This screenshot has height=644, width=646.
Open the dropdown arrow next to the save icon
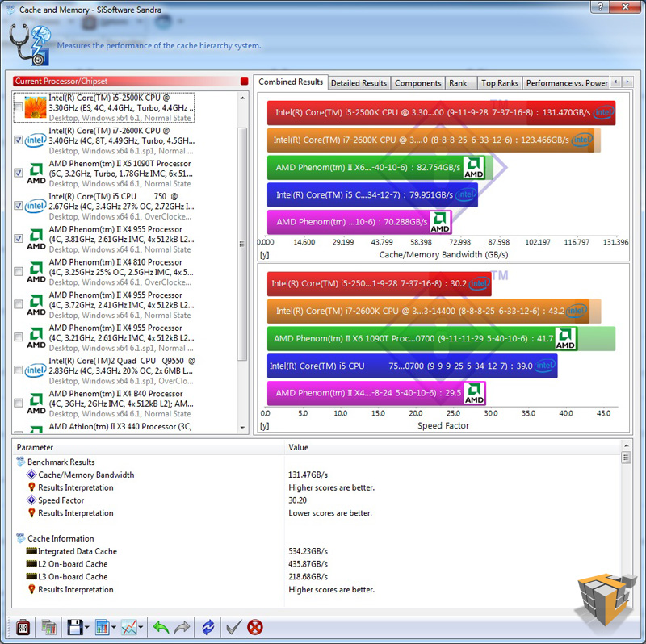87,628
